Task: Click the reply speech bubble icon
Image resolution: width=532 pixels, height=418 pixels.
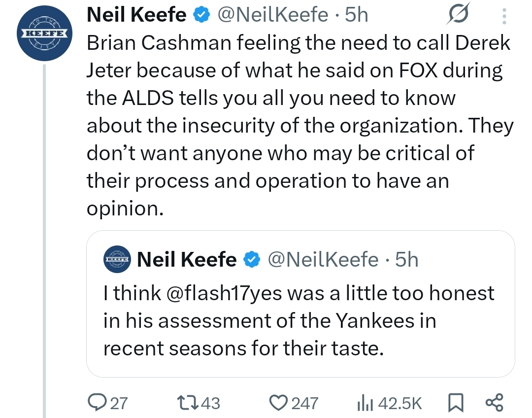Action: (x=96, y=402)
